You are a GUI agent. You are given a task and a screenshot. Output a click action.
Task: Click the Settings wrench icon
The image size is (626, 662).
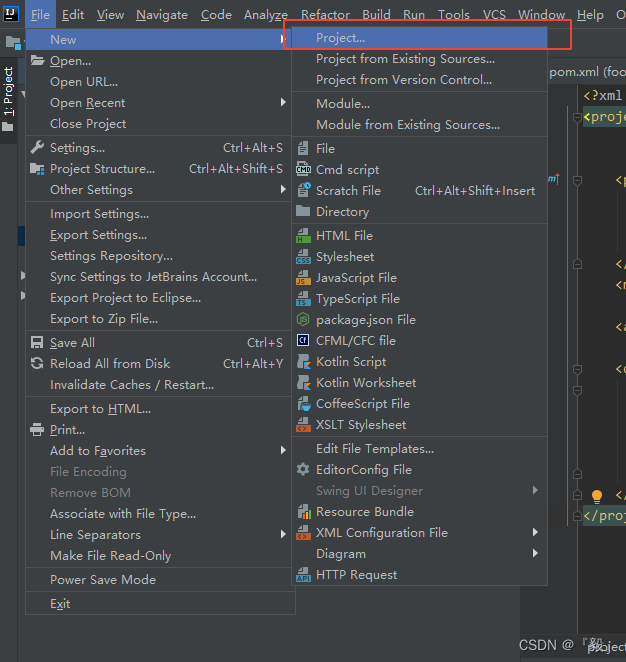(x=37, y=147)
